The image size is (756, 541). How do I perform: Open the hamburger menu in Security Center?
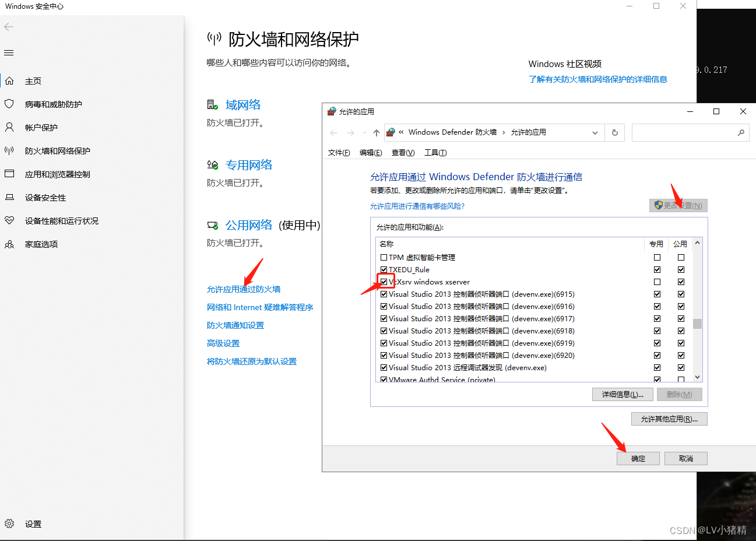9,53
